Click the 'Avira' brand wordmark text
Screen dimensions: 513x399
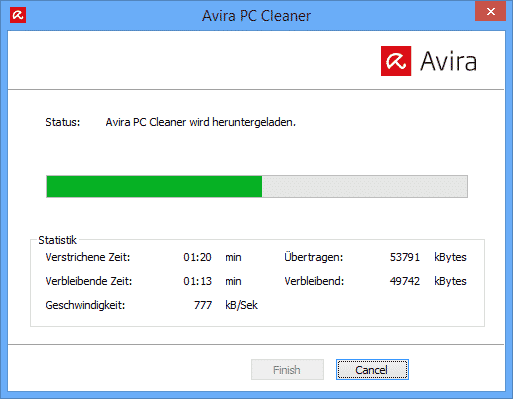448,61
